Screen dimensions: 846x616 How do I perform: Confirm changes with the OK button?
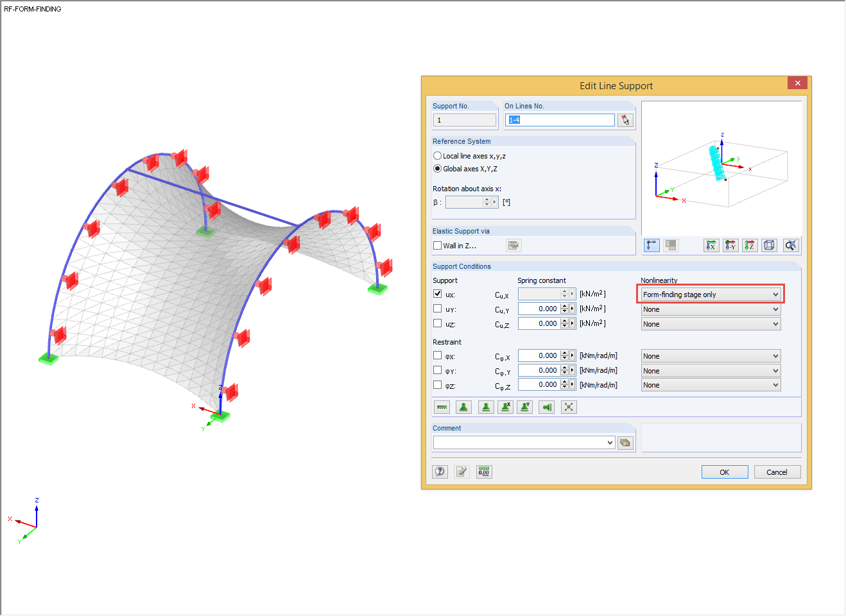[x=725, y=472]
